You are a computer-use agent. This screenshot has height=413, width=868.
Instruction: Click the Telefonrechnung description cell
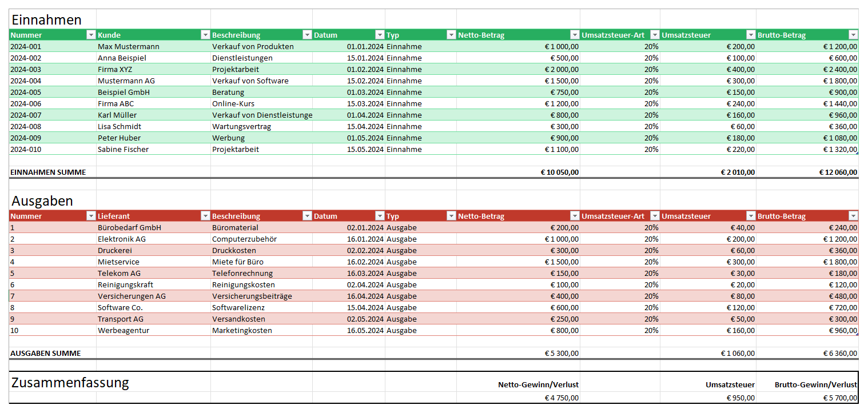coord(242,274)
